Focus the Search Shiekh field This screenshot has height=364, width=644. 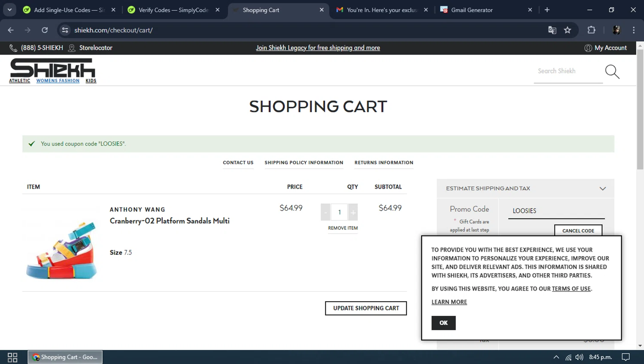click(x=568, y=71)
